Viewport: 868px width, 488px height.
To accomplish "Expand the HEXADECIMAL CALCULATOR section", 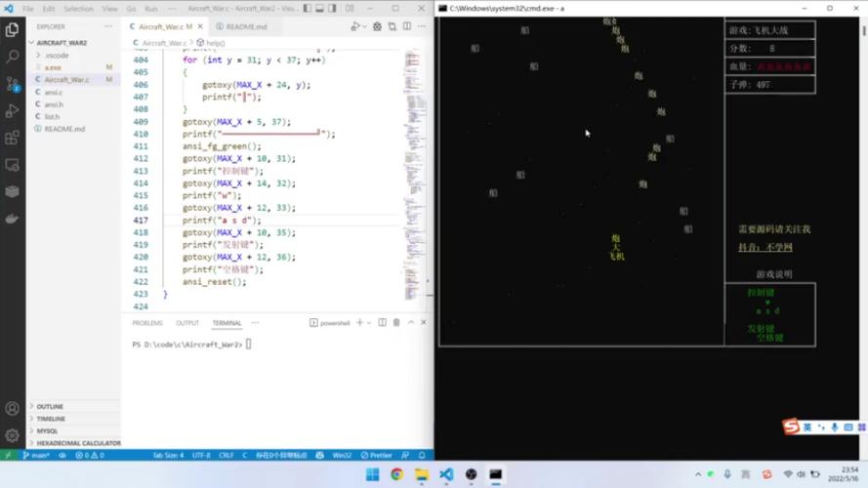I will (x=73, y=443).
